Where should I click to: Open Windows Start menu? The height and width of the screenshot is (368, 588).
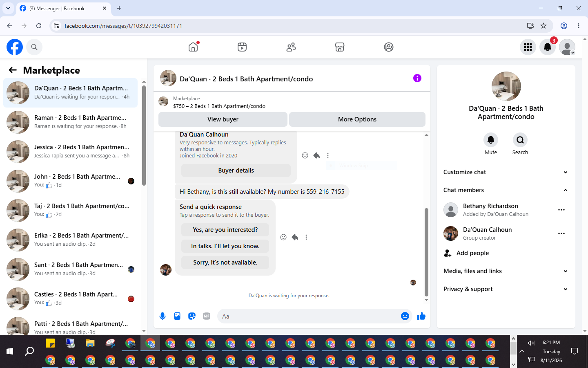[10, 351]
